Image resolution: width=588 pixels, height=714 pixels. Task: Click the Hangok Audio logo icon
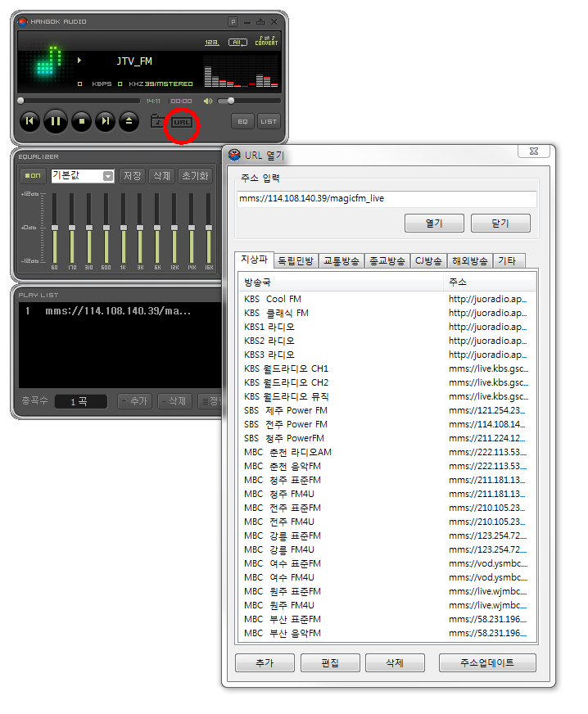[x=22, y=21]
